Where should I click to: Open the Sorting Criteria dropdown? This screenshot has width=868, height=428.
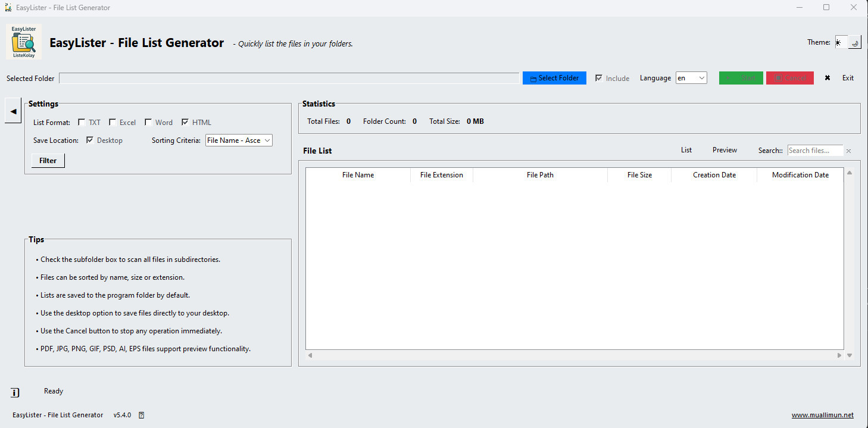pyautogui.click(x=239, y=140)
